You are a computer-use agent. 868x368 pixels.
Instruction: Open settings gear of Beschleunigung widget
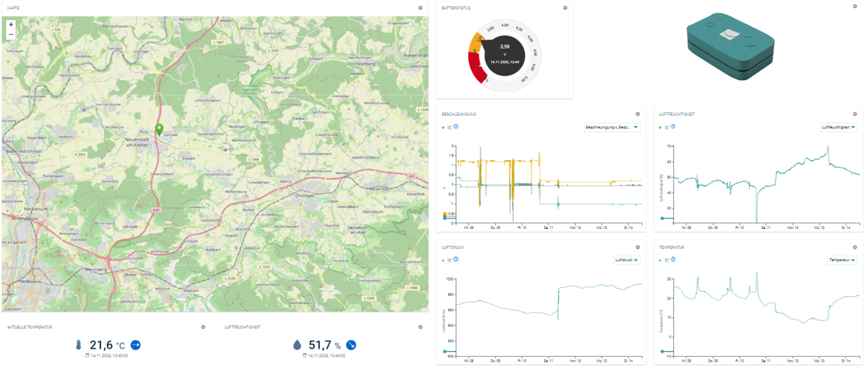tap(637, 114)
